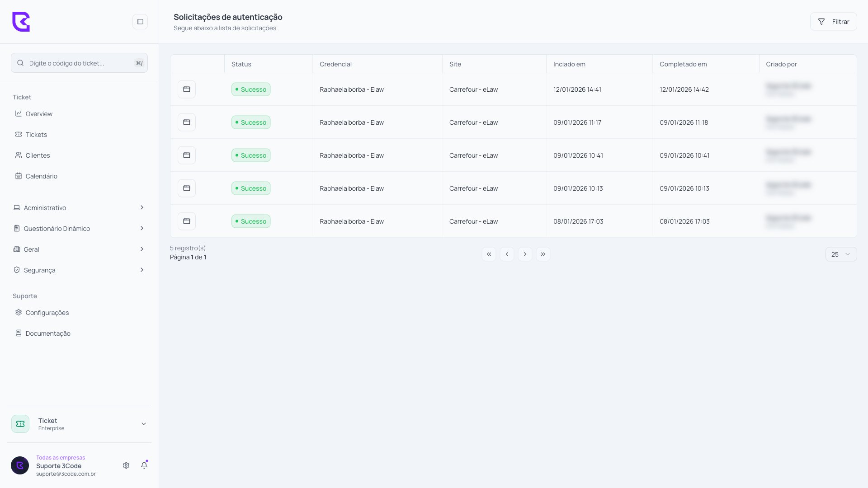Screen dimensions: 868x488
Task: Open details icon for 09/01/2026 10:41 row
Action: coord(187,155)
